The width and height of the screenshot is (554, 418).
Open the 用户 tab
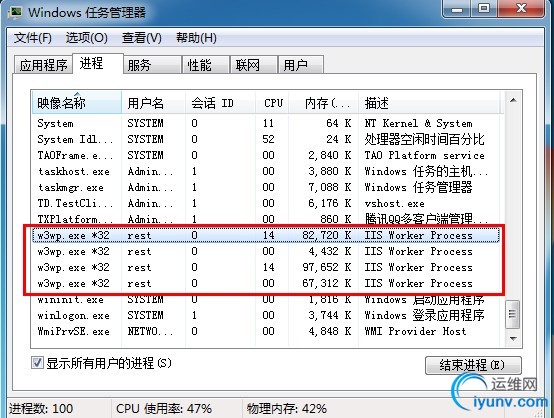click(301, 65)
